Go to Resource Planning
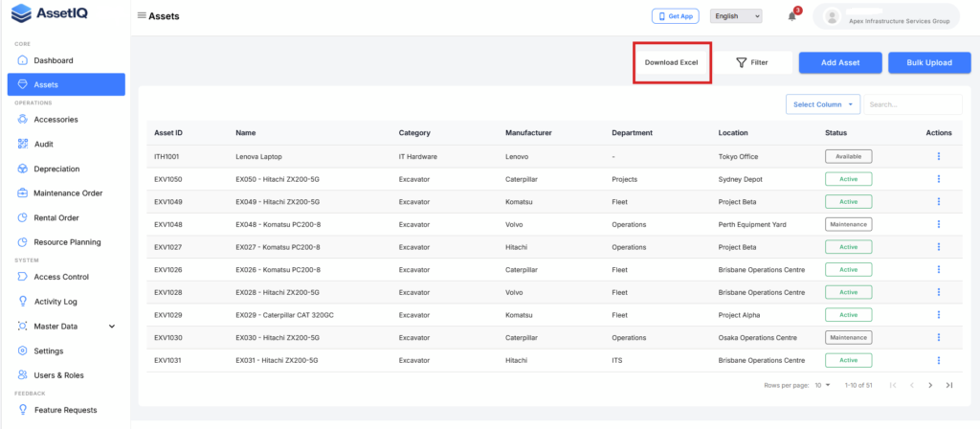 point(66,242)
